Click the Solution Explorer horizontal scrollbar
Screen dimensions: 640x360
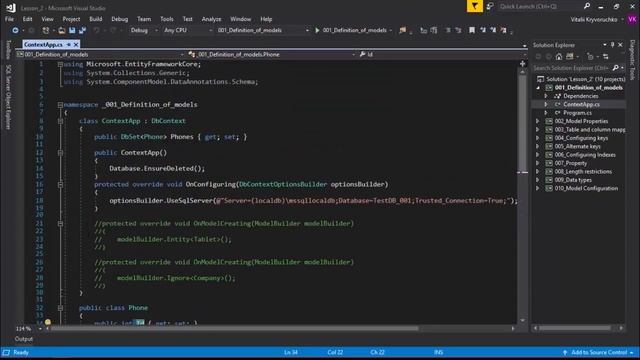pyautogui.click(x=575, y=328)
